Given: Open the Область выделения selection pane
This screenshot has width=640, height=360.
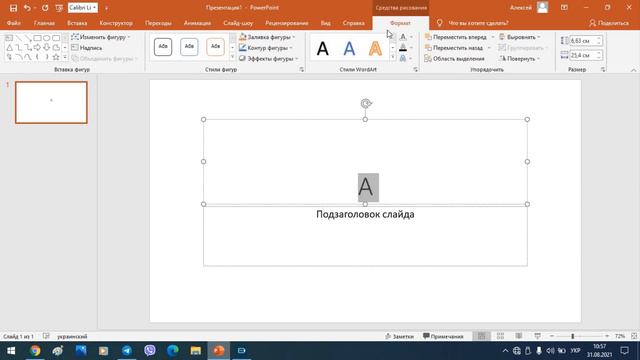Looking at the screenshot, I should point(454,59).
